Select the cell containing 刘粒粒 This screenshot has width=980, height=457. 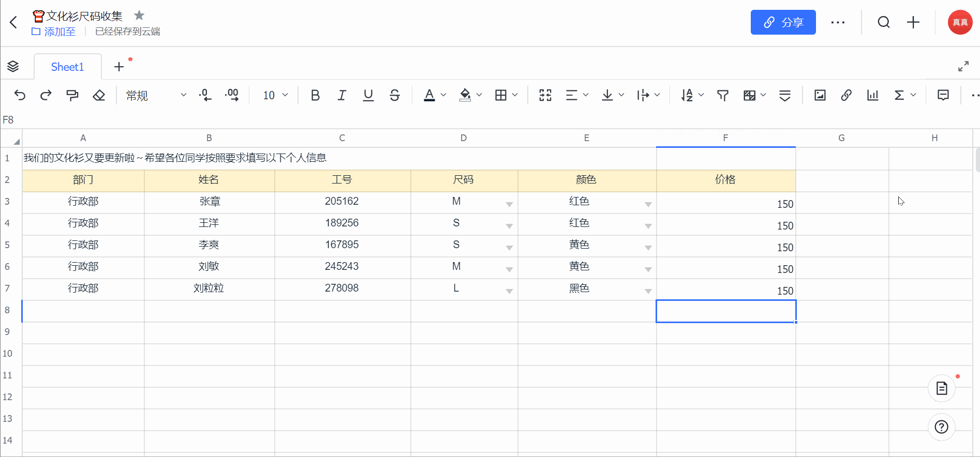[x=209, y=288]
